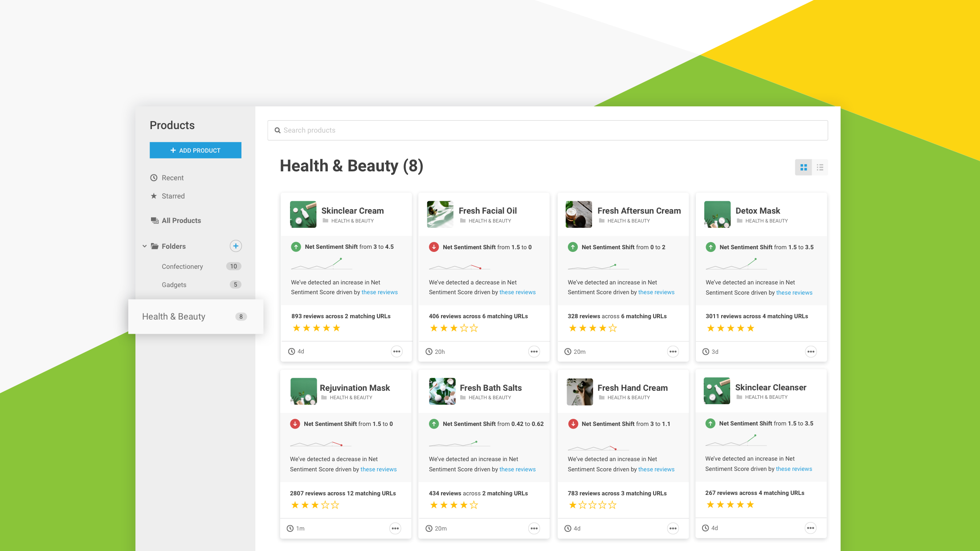Click the search magnifier icon
Screen dimensions: 980x551
pos(278,130)
